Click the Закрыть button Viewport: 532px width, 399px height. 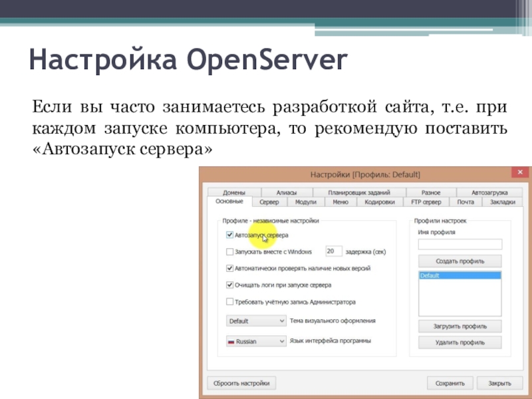click(500, 384)
